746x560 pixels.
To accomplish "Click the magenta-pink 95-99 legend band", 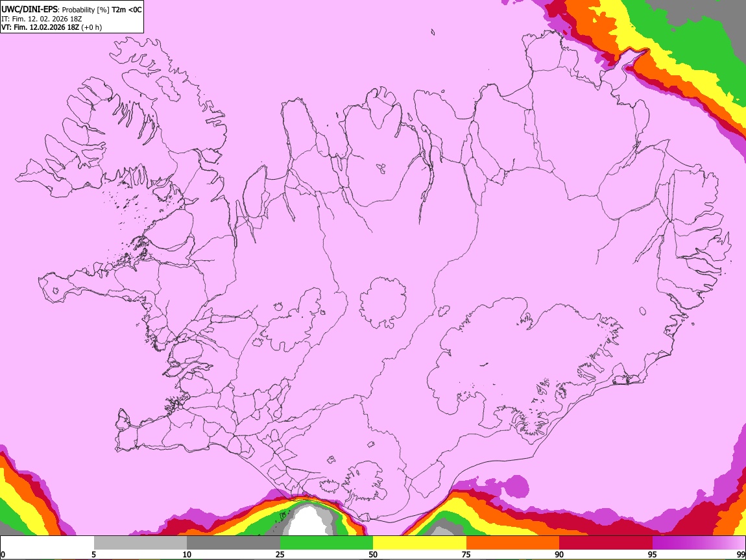I will [699, 542].
